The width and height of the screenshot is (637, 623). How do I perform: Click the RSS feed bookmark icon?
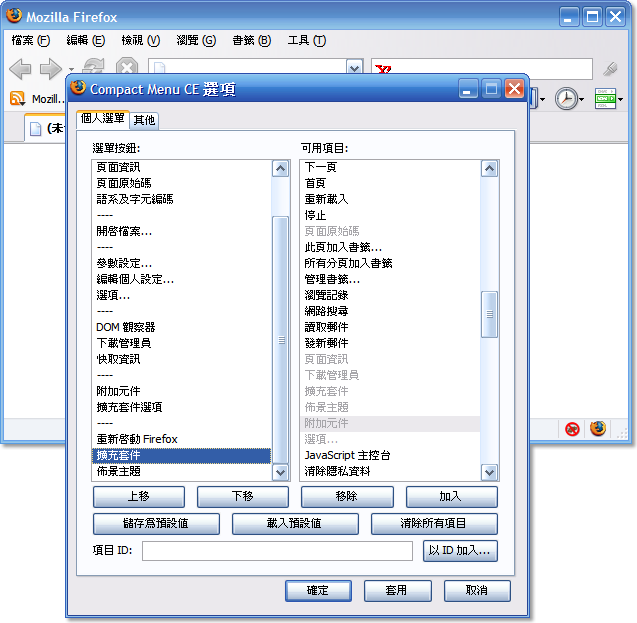click(17, 99)
